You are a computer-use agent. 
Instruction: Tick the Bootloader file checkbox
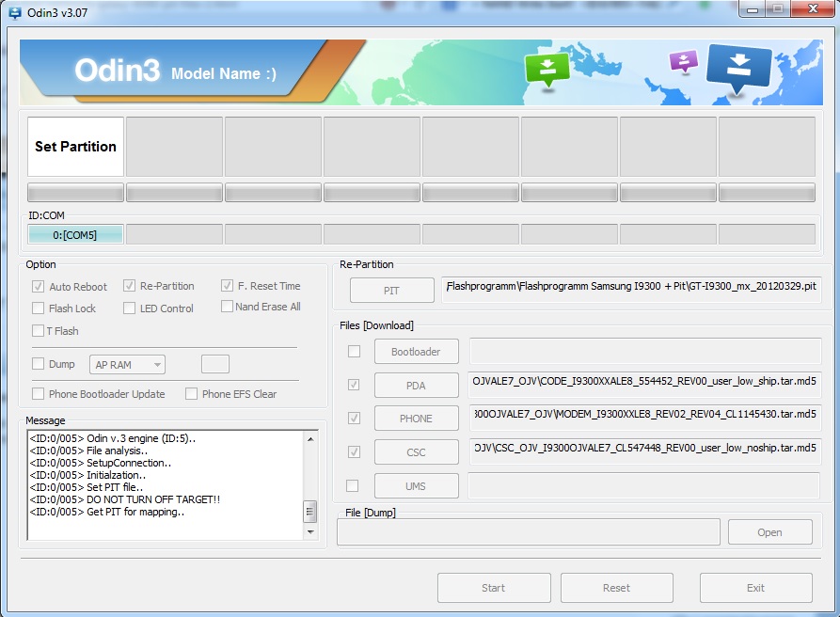pyautogui.click(x=354, y=352)
